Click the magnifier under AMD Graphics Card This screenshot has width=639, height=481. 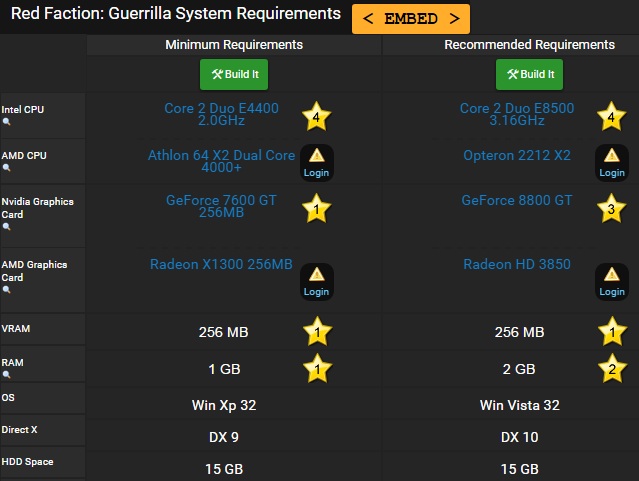point(7,290)
